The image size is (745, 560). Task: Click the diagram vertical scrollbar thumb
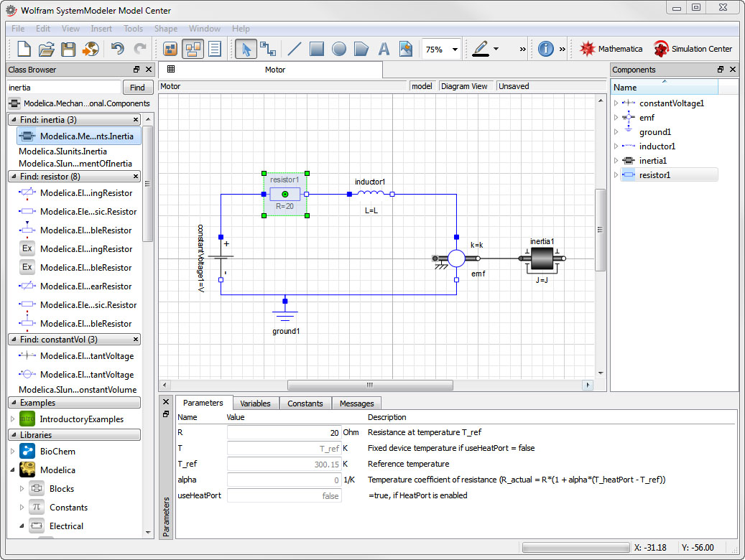click(600, 230)
